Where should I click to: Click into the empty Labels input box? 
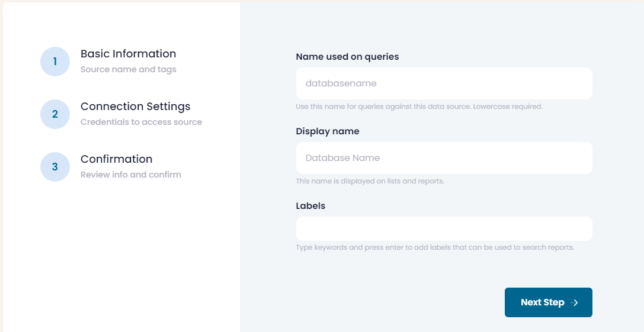(444, 228)
